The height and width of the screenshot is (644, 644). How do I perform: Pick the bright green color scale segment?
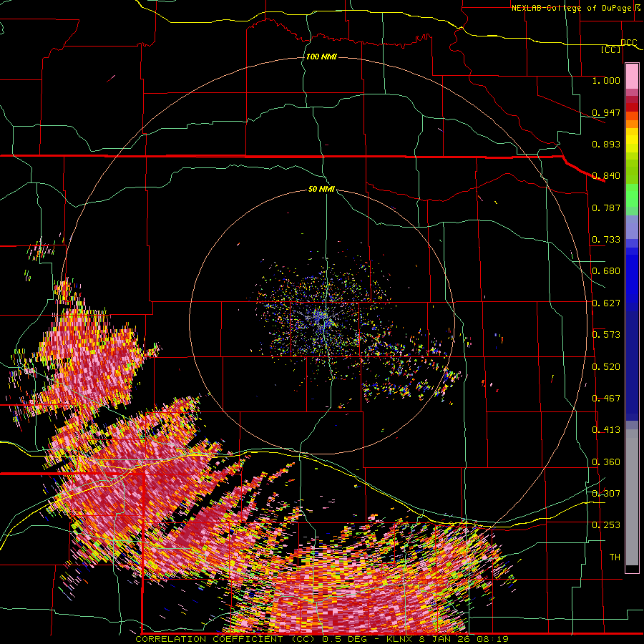coord(632,195)
